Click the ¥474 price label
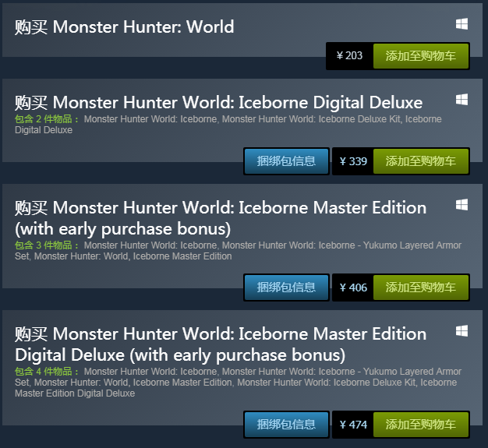The image size is (488, 448). tap(353, 425)
